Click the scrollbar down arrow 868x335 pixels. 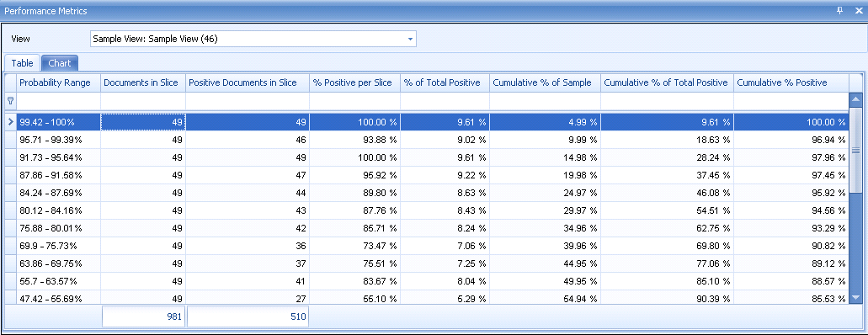(x=855, y=298)
